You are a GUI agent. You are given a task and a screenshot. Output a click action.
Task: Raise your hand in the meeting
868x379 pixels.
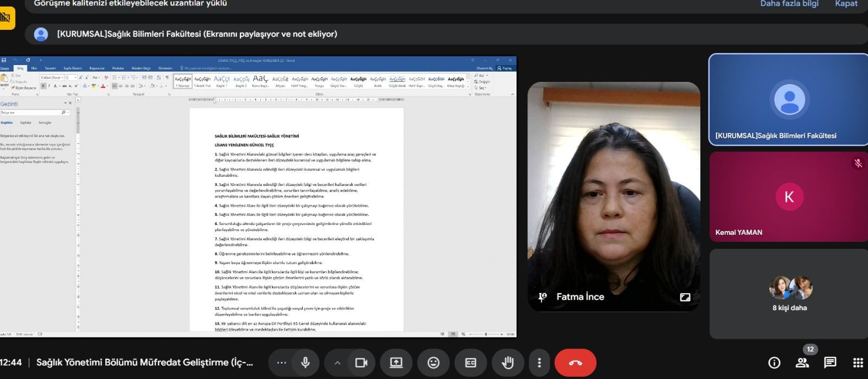pos(508,363)
